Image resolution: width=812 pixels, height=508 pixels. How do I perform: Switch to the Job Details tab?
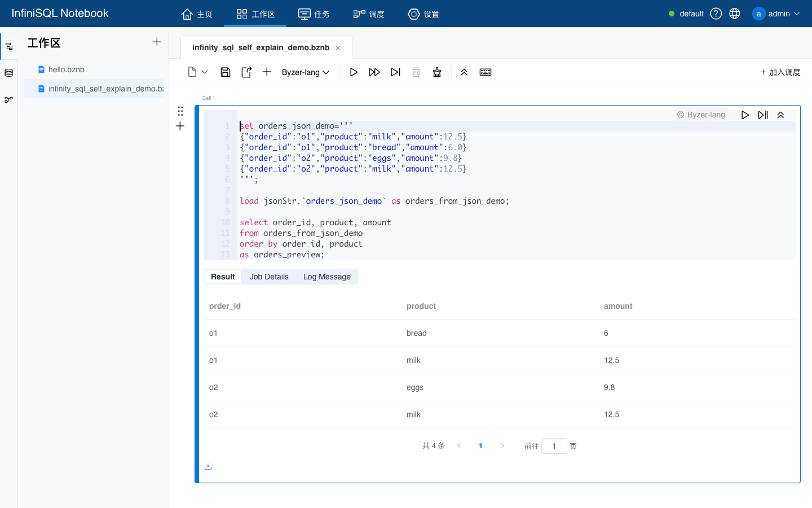(x=269, y=277)
